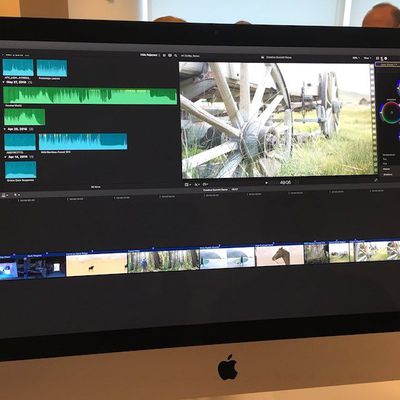The height and width of the screenshot is (400, 400).
Task: Collapse the Apr 28, 2016 date group
Action: (x=5, y=129)
